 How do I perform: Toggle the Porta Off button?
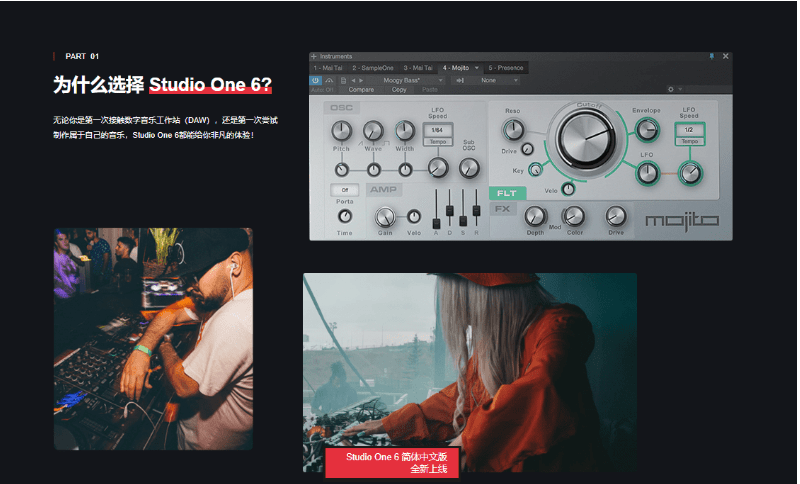click(x=345, y=190)
